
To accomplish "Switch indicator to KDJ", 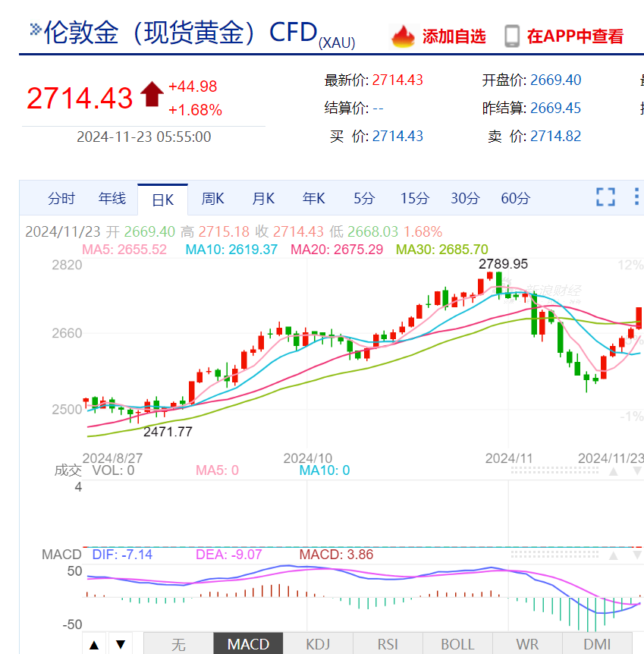I will pyautogui.click(x=318, y=644).
